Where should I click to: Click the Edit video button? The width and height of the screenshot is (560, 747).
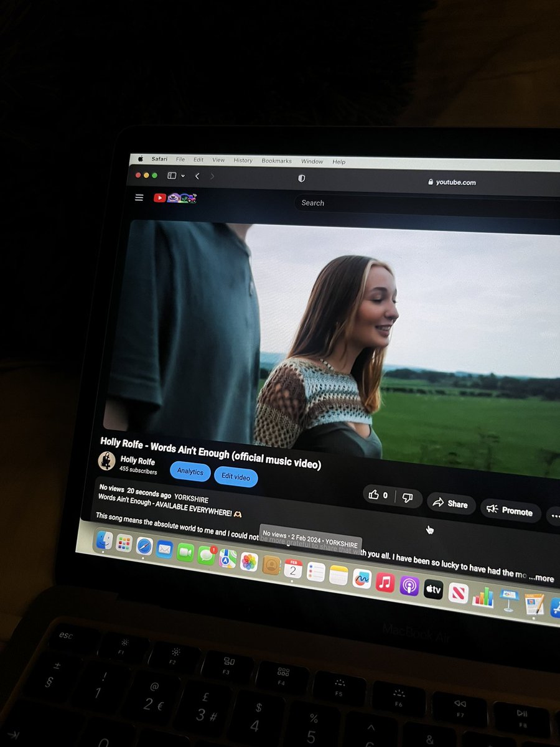(x=236, y=477)
